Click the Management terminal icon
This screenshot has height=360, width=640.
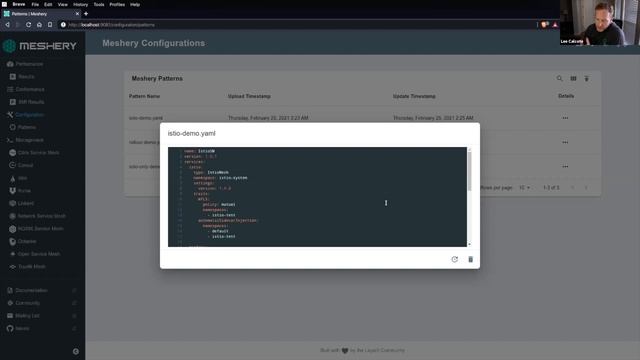pos(10,140)
